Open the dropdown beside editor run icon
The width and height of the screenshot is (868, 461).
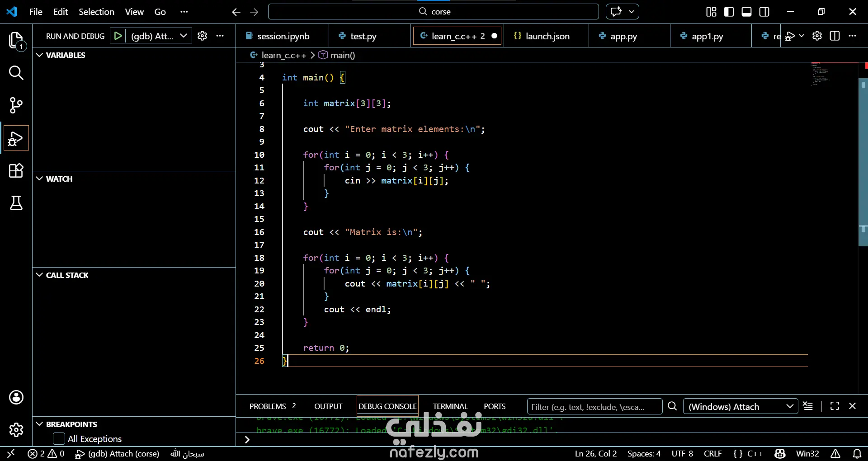pyautogui.click(x=802, y=36)
